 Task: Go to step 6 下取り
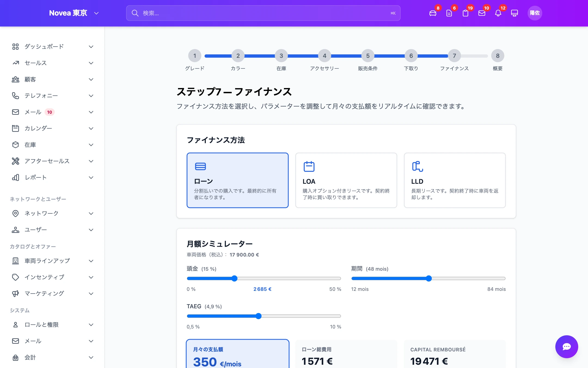tap(411, 56)
